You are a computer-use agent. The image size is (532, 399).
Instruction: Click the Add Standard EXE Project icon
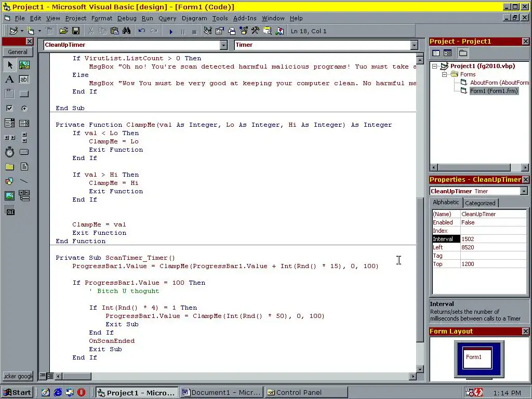coord(14,31)
